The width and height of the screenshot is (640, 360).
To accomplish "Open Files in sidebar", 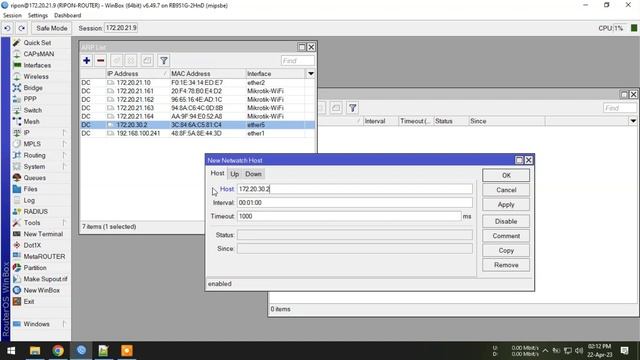I will click(30, 189).
